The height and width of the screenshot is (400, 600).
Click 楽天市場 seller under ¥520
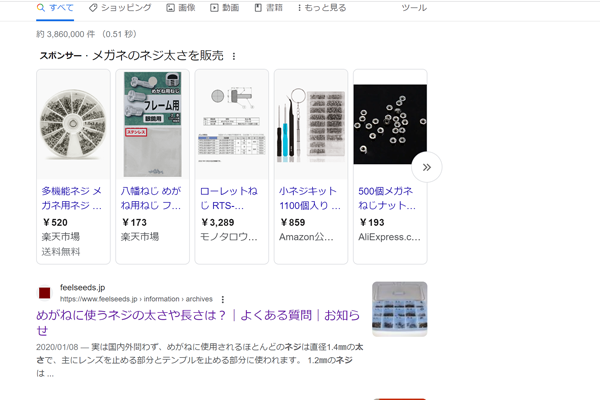61,237
